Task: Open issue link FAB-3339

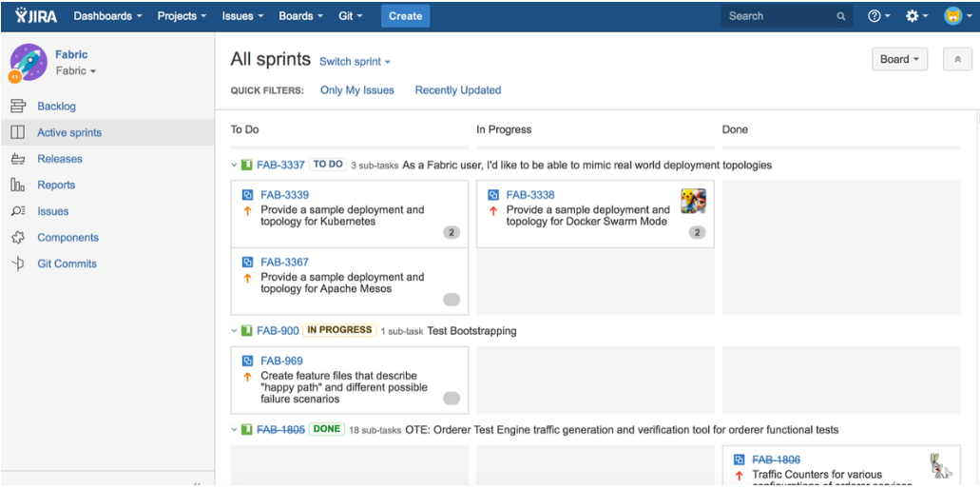Action: point(284,195)
